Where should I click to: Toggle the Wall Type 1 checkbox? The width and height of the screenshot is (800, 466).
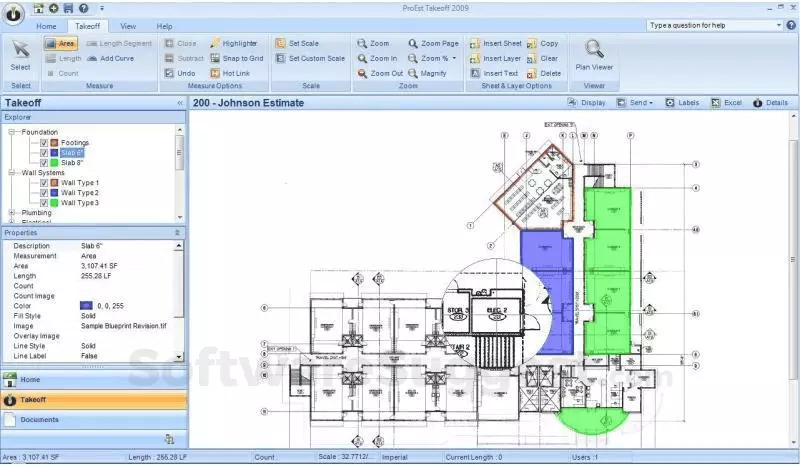(44, 182)
